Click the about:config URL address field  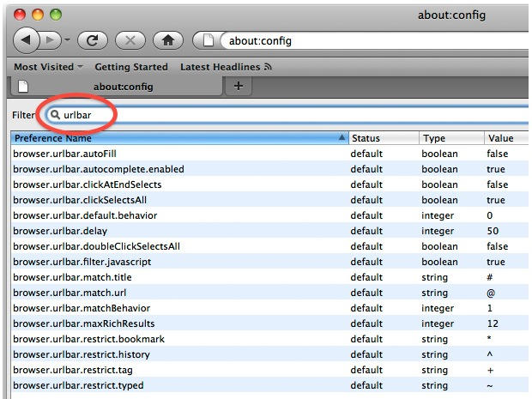tap(369, 40)
